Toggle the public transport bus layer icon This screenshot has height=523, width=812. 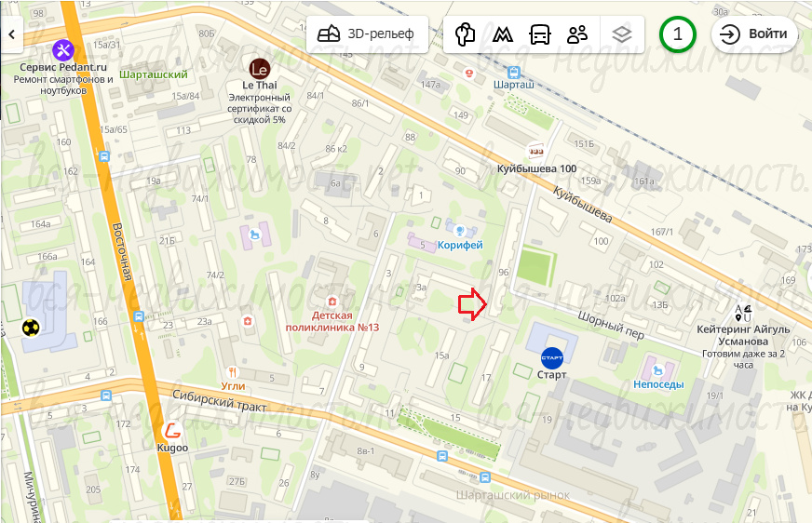(539, 34)
